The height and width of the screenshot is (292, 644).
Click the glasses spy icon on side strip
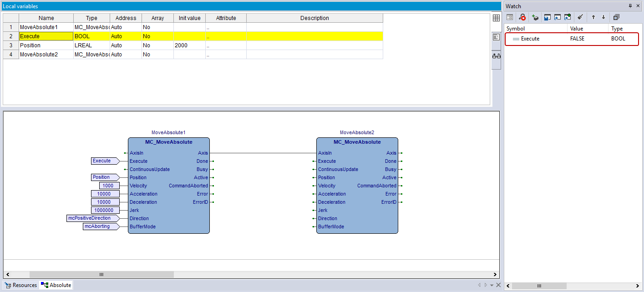[496, 56]
